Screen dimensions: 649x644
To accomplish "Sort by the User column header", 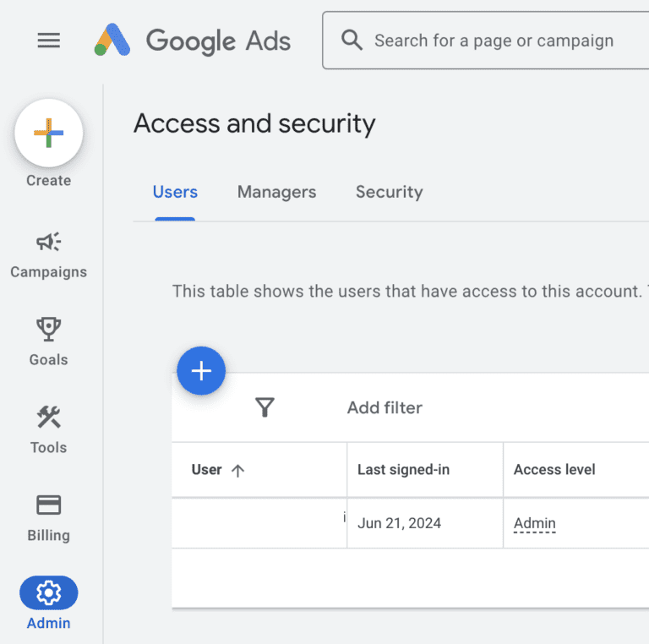I will (206, 470).
